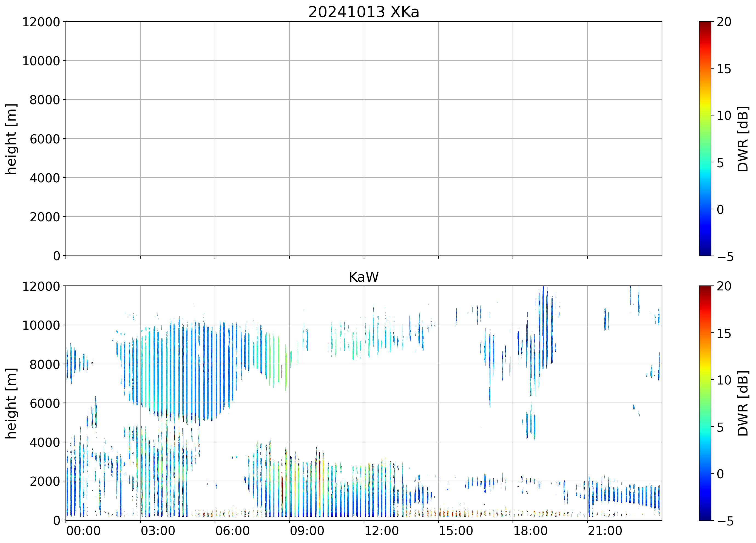Click the 00:00 time tick label

tap(83, 531)
